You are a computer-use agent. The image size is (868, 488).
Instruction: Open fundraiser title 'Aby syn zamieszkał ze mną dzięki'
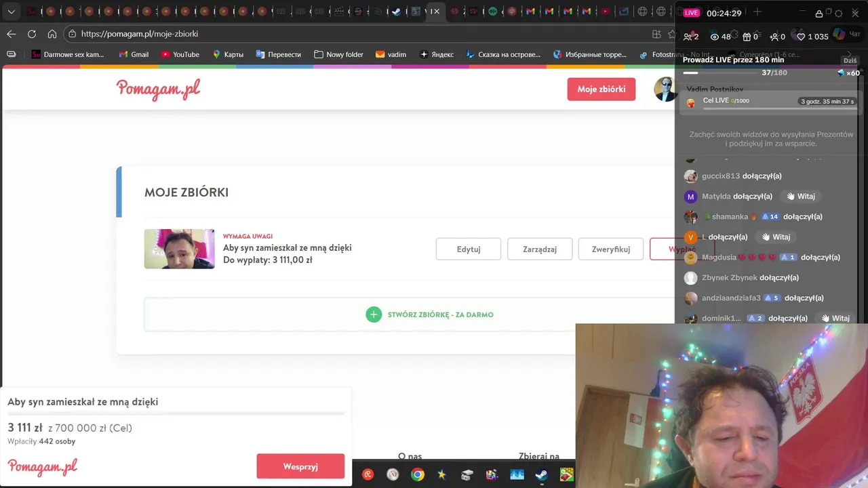(x=287, y=248)
